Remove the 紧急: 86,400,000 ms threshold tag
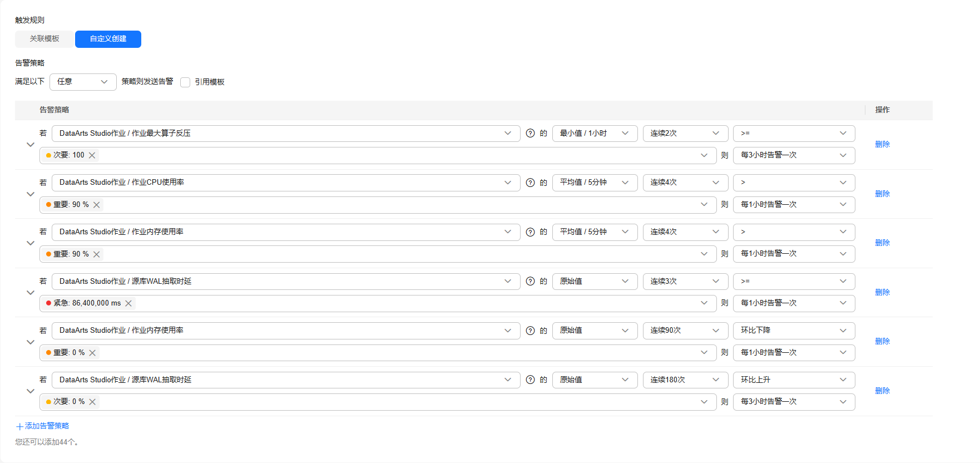Screen dimensions: 980x463 point(128,303)
